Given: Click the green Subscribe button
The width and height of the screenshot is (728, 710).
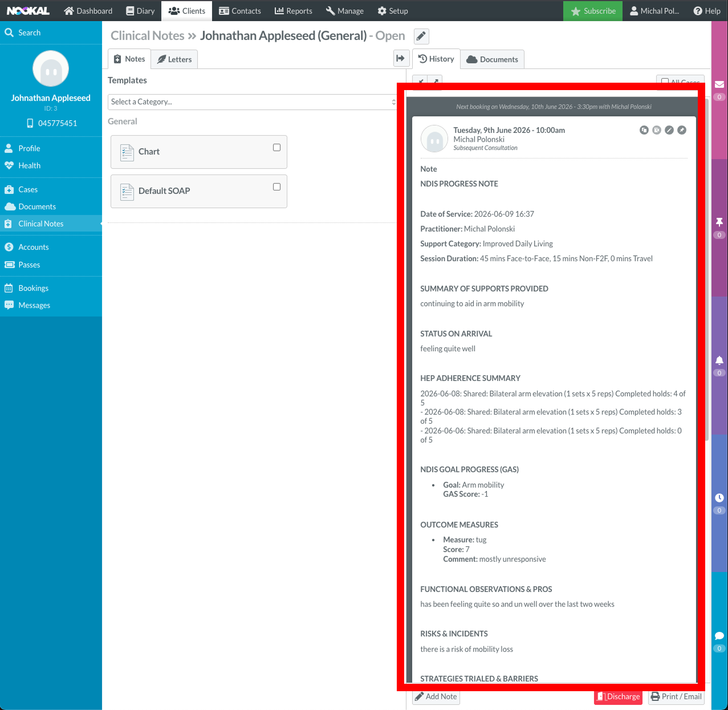Looking at the screenshot, I should (x=593, y=11).
